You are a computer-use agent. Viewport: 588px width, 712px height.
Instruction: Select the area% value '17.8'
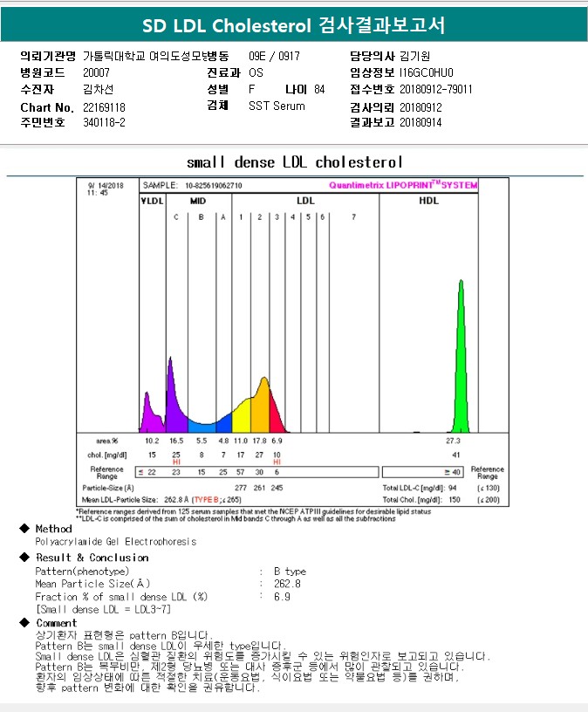coord(259,441)
